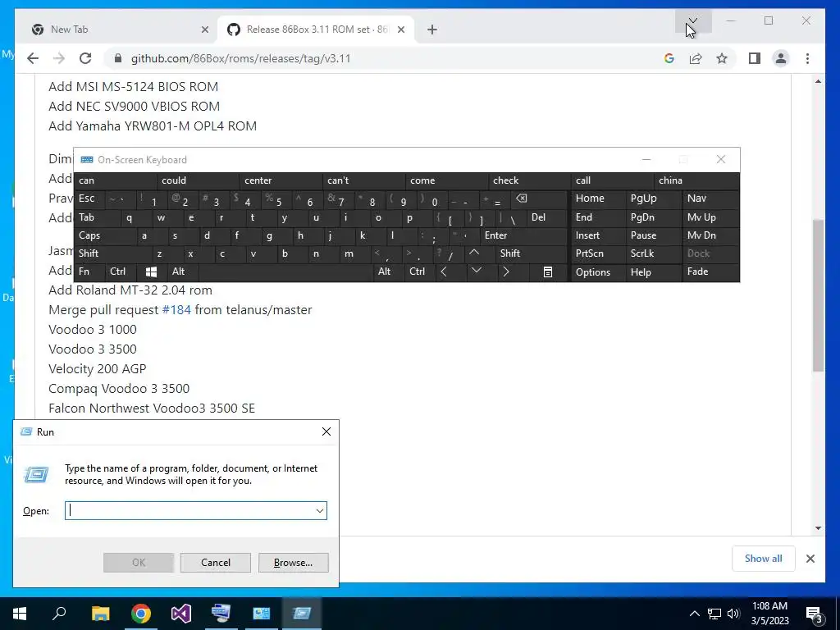Tap the down arrow key on On-Screen Keyboard
The image size is (840, 630).
click(x=477, y=272)
